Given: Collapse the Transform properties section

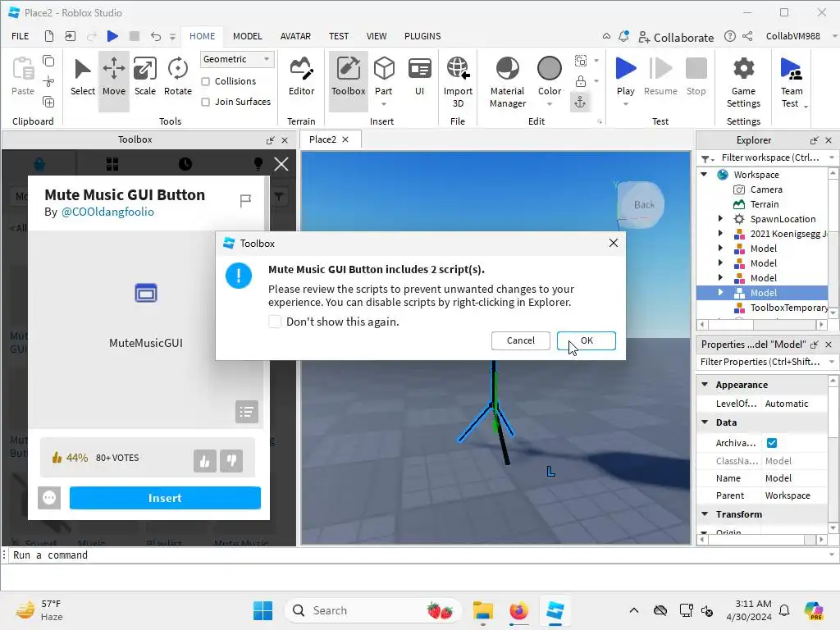Looking at the screenshot, I should point(705,514).
